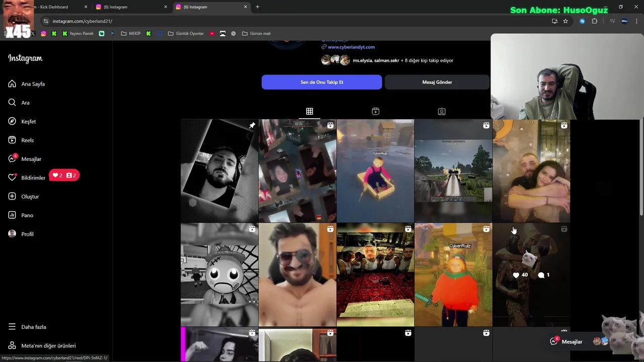Open the hovered post showing 40 likes
Screen dimensions: 644x362
pyautogui.click(x=531, y=275)
